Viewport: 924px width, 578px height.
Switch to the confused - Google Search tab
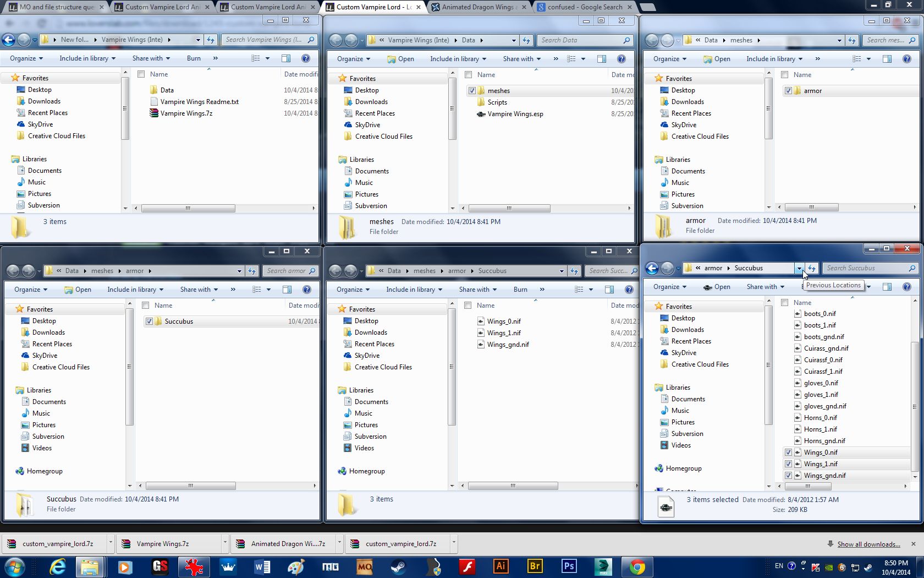(x=584, y=7)
